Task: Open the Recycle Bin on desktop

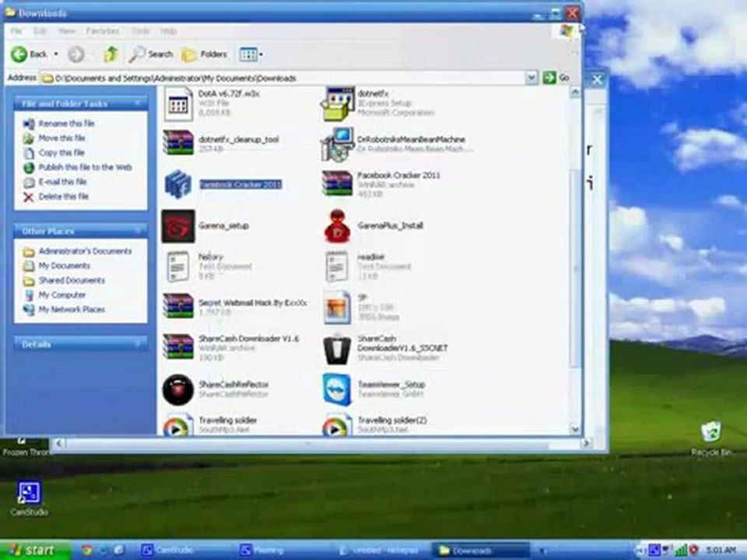Action: tap(711, 439)
